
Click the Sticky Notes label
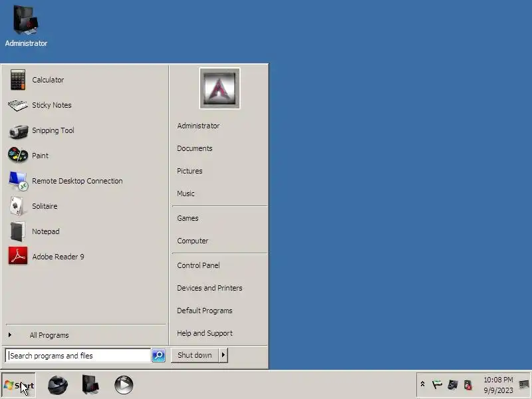click(52, 105)
